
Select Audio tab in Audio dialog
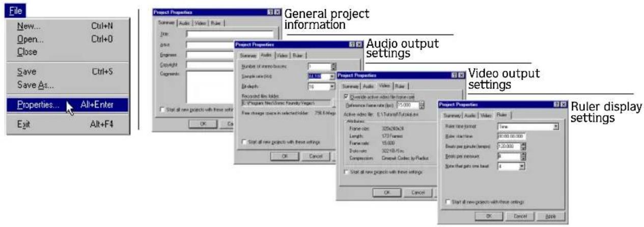click(x=266, y=54)
